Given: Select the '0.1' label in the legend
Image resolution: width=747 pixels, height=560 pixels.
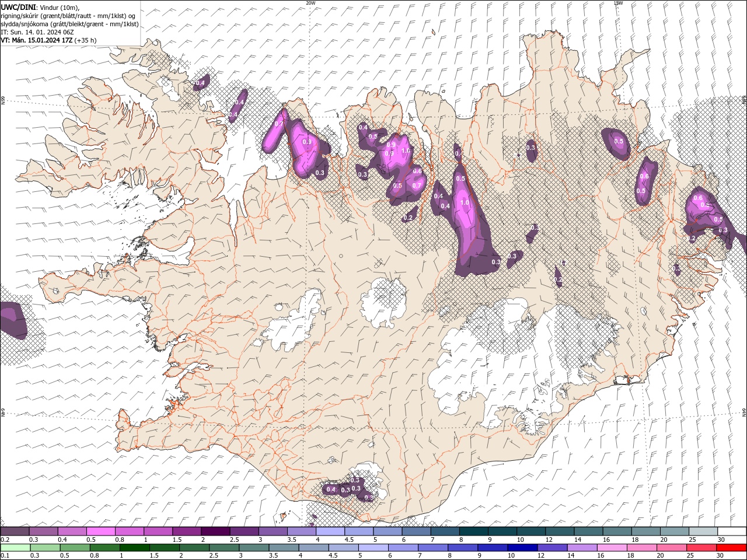Looking at the screenshot, I should [x=5, y=555].
